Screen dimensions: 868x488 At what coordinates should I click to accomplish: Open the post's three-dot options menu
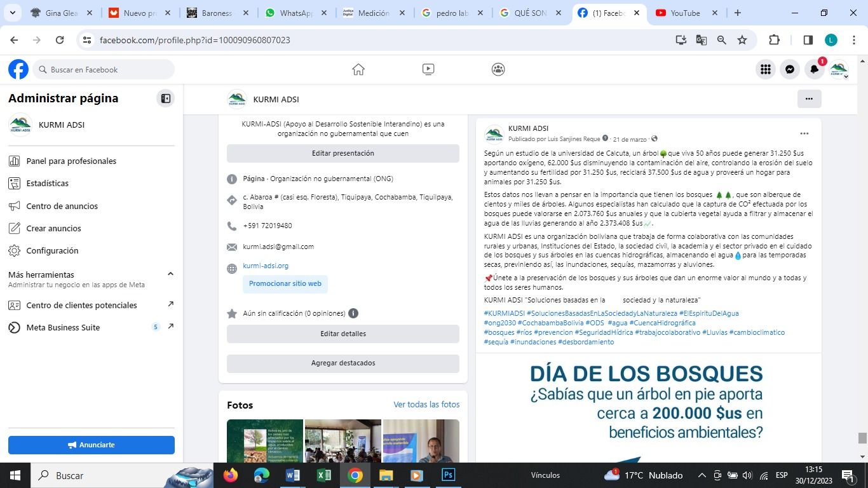click(x=804, y=133)
